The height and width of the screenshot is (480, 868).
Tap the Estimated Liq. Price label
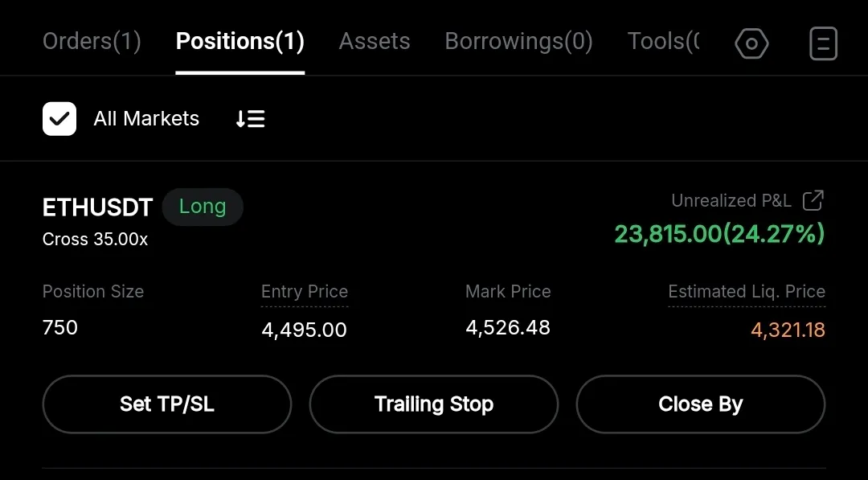pyautogui.click(x=747, y=292)
